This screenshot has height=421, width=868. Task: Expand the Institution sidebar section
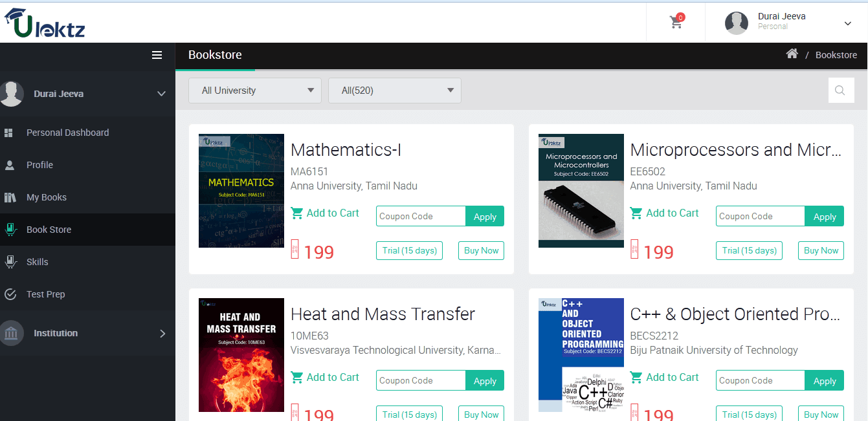pos(162,334)
